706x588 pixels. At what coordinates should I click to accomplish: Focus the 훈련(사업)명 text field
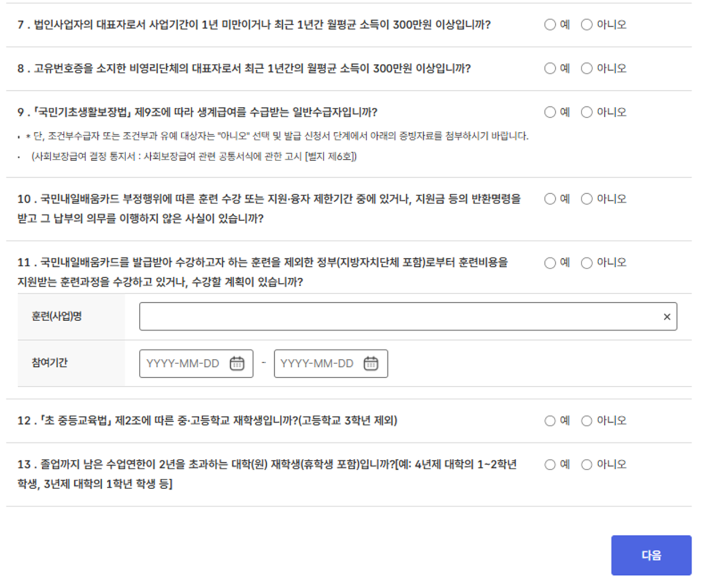pos(408,317)
